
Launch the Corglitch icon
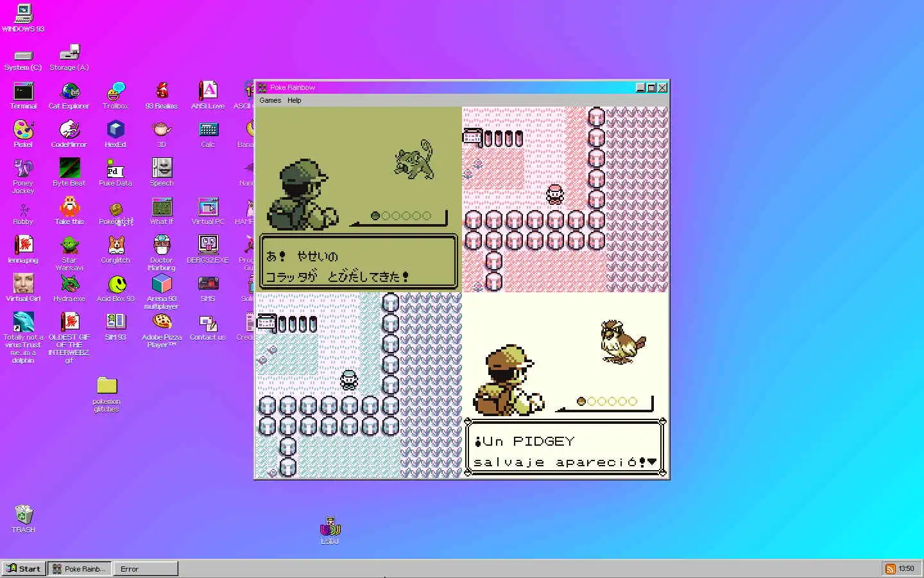(116, 250)
